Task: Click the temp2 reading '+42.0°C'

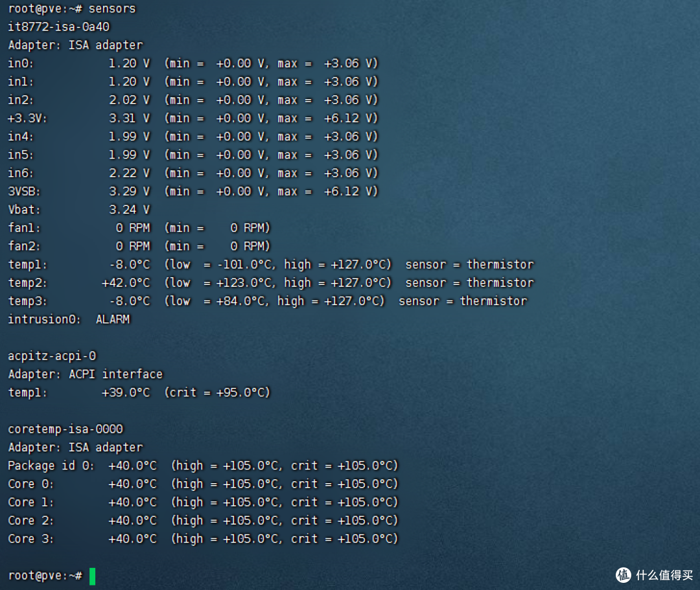Action: (x=126, y=283)
